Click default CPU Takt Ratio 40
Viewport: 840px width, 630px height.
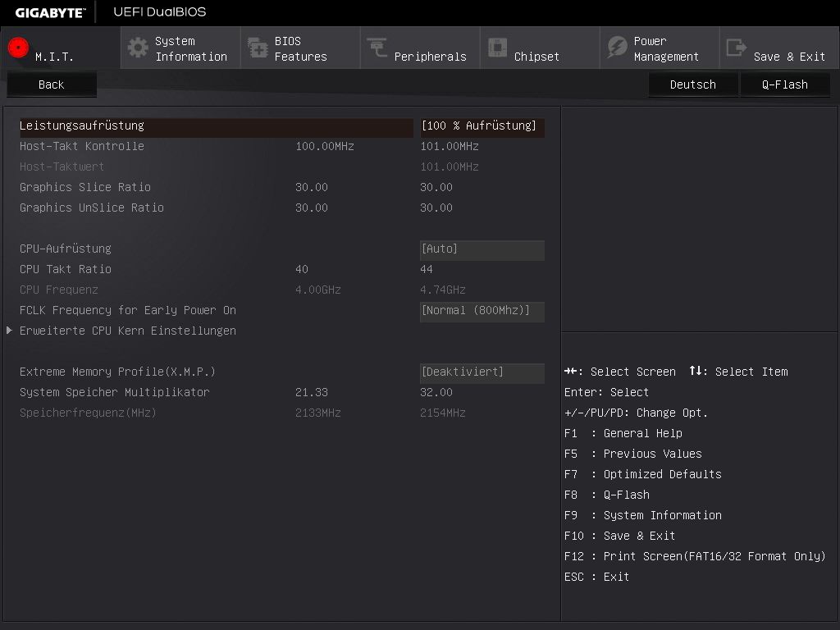(302, 269)
